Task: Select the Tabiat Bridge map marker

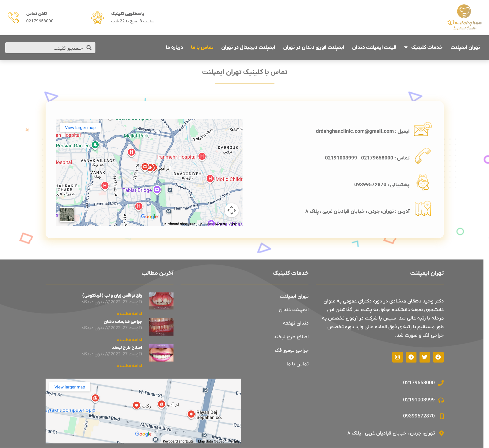Action: (157, 190)
